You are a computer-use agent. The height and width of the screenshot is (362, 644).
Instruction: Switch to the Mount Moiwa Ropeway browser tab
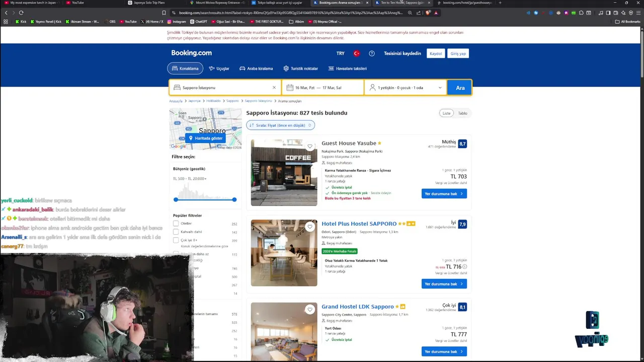point(217,3)
